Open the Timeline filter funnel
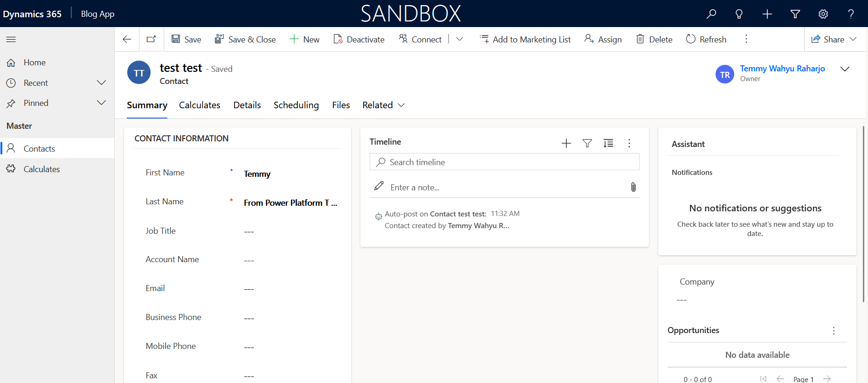868x383 pixels. 587,143
